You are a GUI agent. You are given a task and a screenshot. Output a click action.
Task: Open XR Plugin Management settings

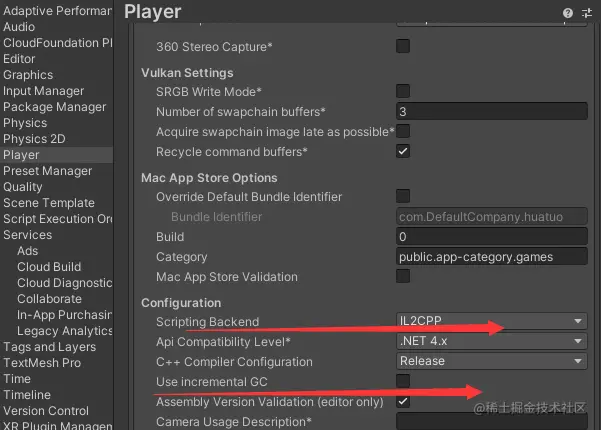click(57, 425)
